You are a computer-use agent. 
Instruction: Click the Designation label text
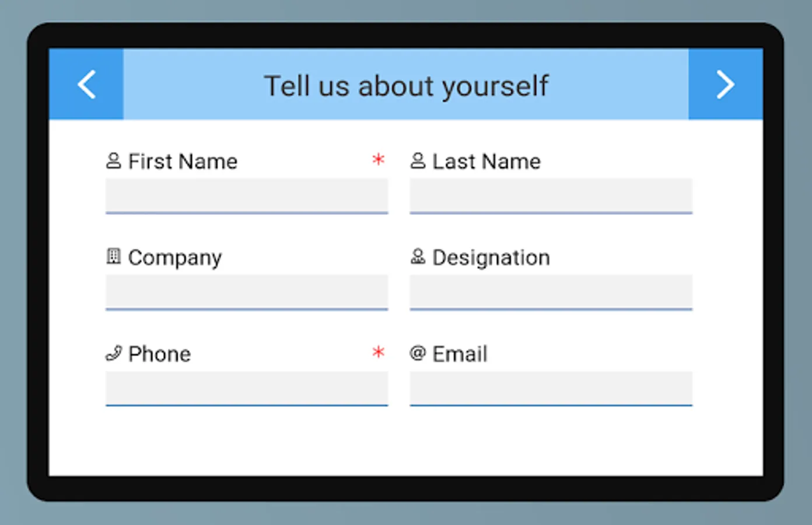click(x=491, y=258)
